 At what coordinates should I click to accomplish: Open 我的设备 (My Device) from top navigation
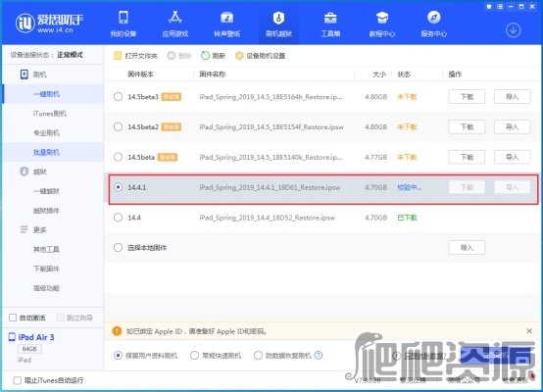click(123, 24)
